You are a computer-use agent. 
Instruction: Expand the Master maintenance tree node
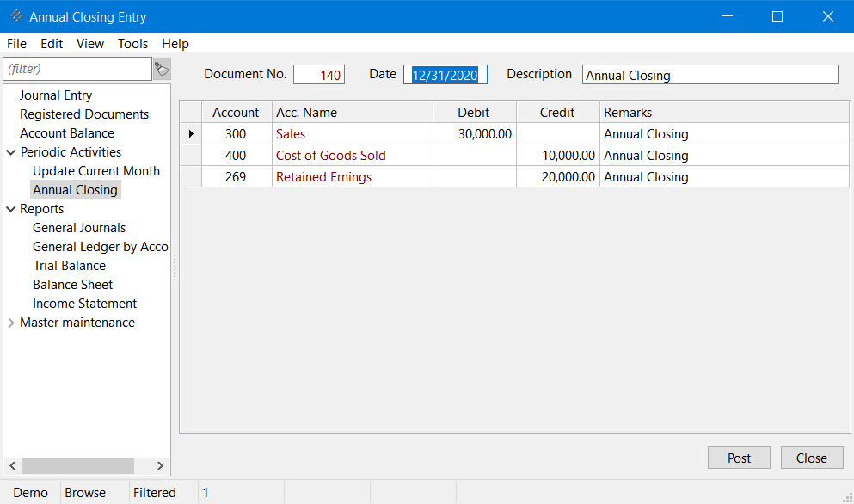[11, 323]
